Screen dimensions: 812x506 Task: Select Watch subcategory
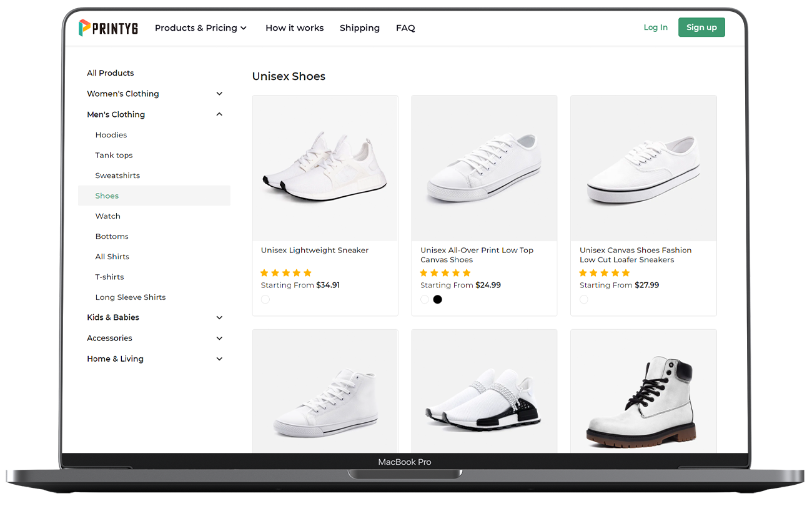point(108,216)
